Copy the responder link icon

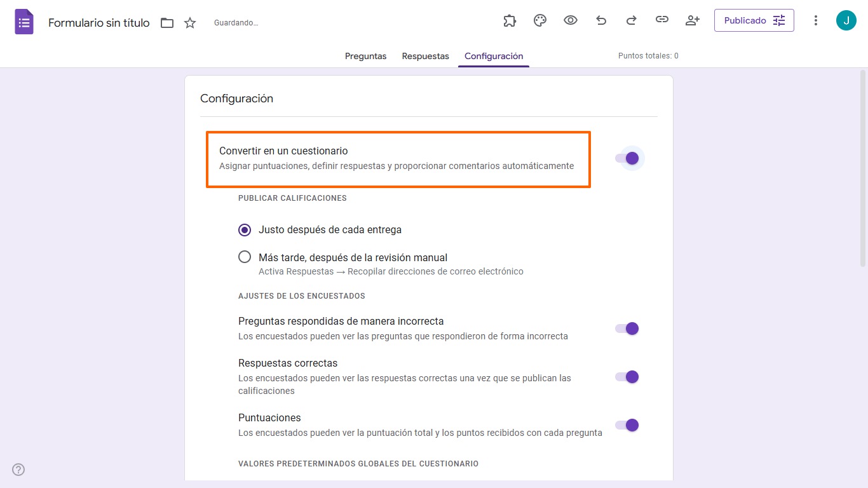(661, 20)
